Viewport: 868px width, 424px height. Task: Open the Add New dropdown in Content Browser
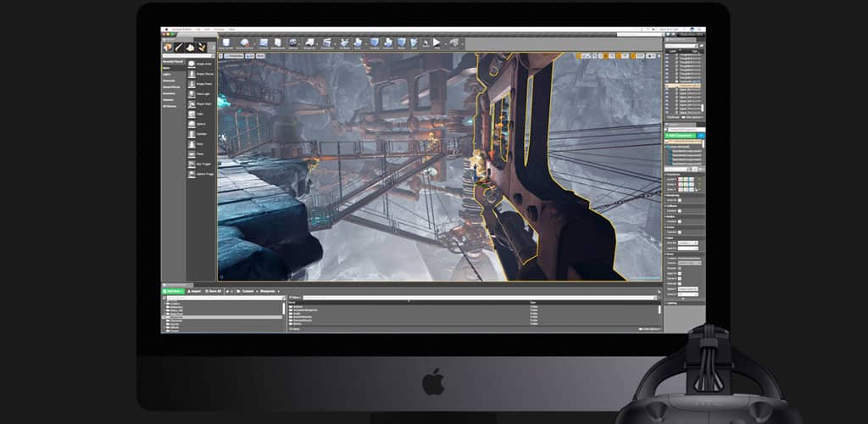(x=172, y=291)
